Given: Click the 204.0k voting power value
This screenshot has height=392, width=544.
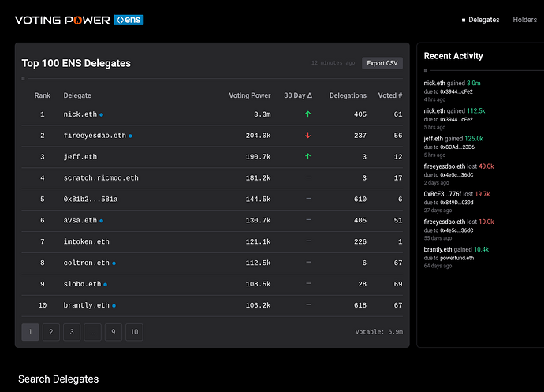Looking at the screenshot, I should click(x=258, y=136).
